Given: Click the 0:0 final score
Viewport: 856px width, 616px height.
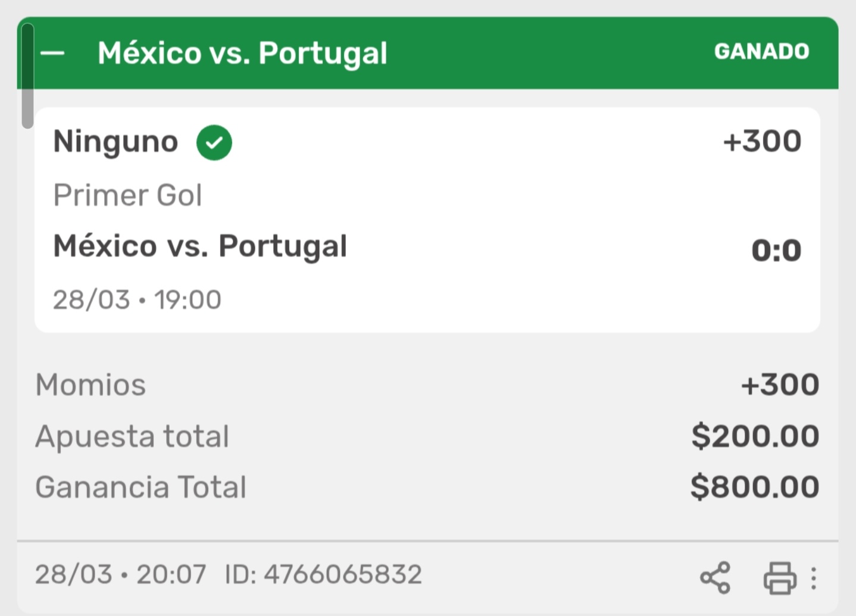Looking at the screenshot, I should [776, 250].
